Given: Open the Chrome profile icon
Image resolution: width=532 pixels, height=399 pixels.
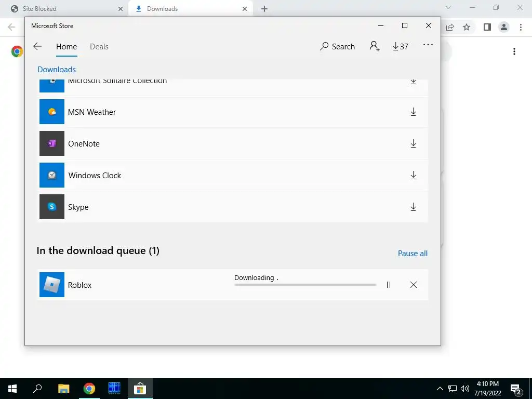Looking at the screenshot, I should pos(504,27).
